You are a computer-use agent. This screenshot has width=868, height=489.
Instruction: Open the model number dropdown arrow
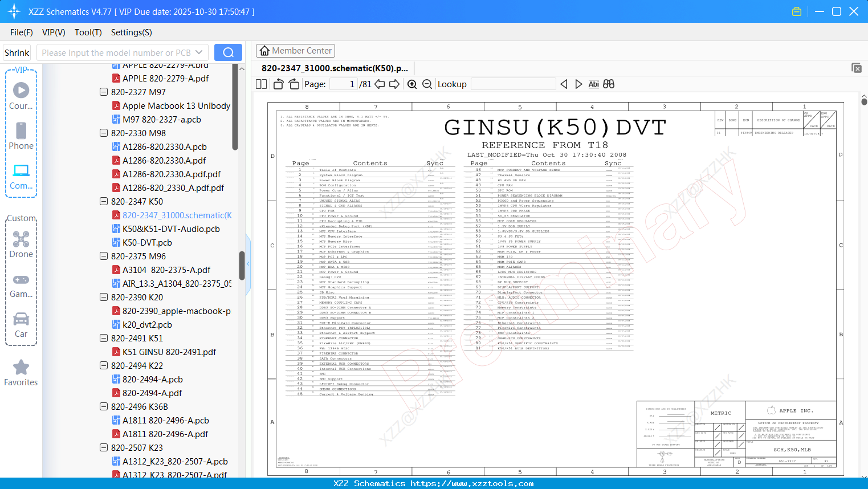(199, 52)
